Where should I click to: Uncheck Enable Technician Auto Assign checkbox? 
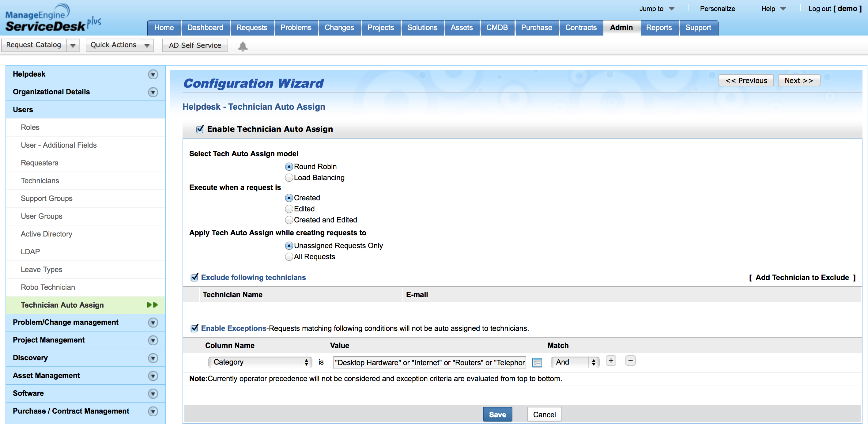coord(200,129)
